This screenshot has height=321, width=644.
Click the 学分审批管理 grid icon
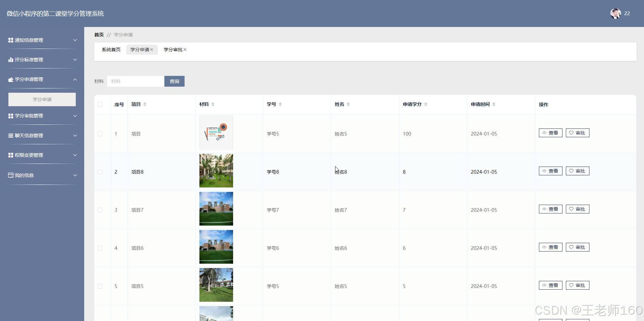[11, 116]
